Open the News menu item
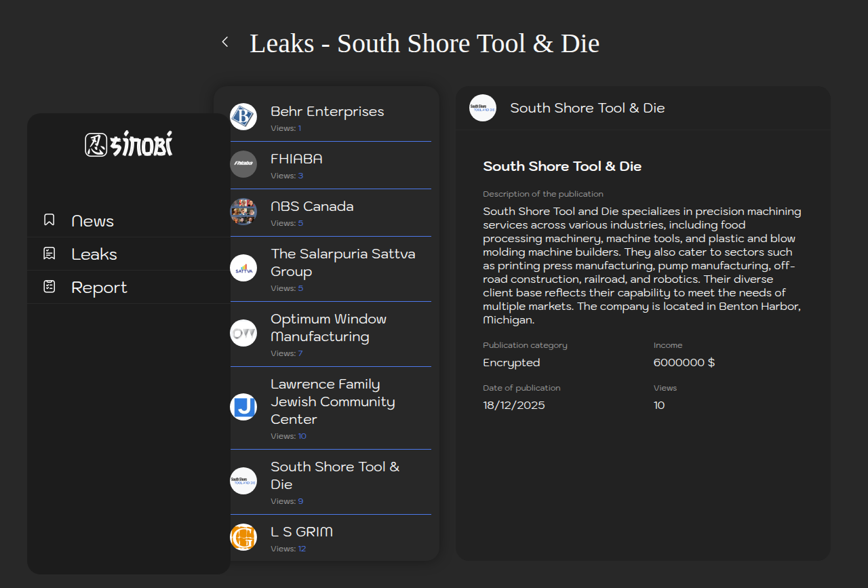This screenshot has width=868, height=588. pos(93,221)
